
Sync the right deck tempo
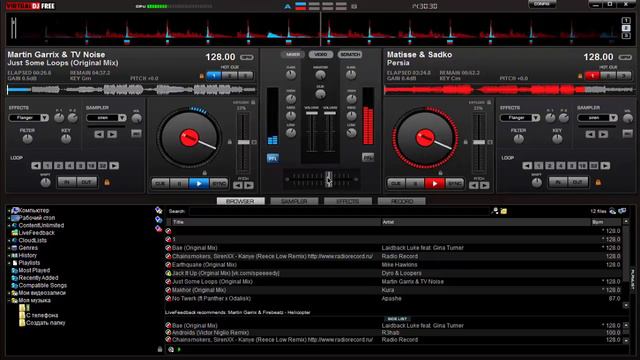coord(454,184)
